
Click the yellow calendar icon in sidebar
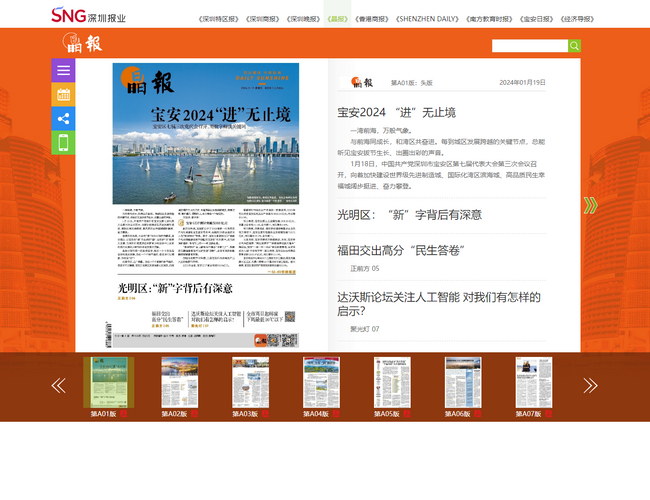click(x=63, y=95)
